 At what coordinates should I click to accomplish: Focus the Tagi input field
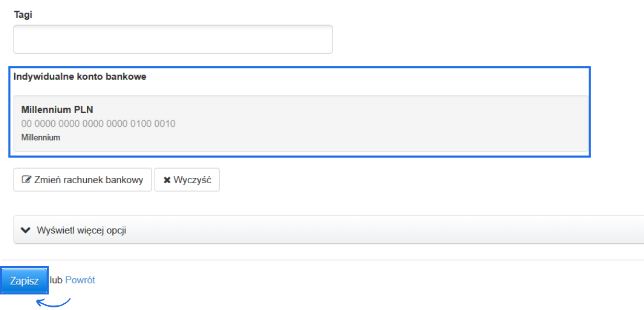(x=172, y=39)
